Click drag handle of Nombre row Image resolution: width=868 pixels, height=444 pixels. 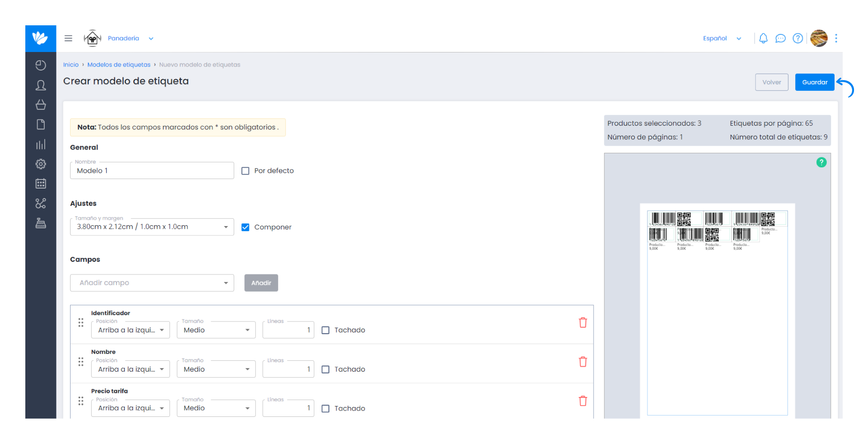tap(81, 362)
